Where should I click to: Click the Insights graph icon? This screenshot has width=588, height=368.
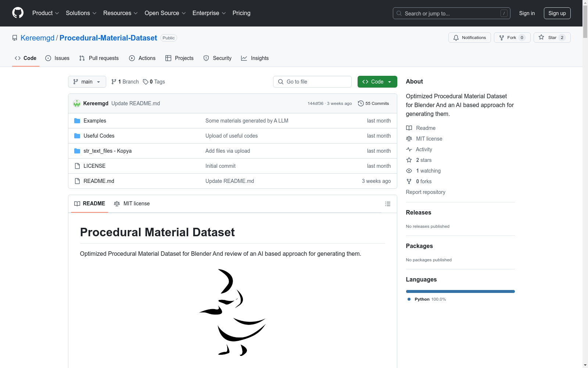pyautogui.click(x=244, y=58)
